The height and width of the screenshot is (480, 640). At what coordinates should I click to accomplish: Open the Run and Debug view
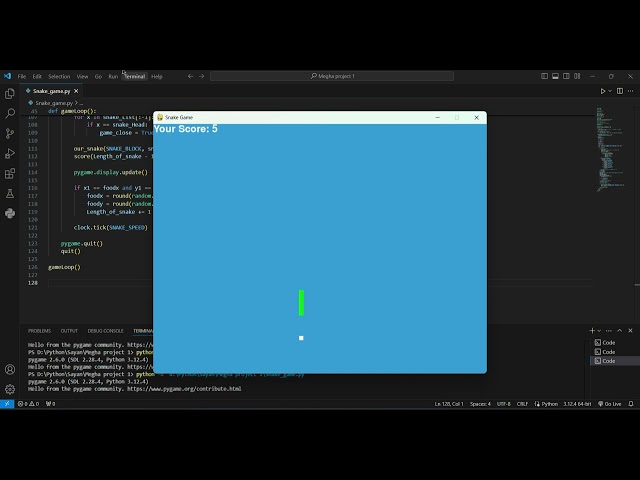(10, 153)
